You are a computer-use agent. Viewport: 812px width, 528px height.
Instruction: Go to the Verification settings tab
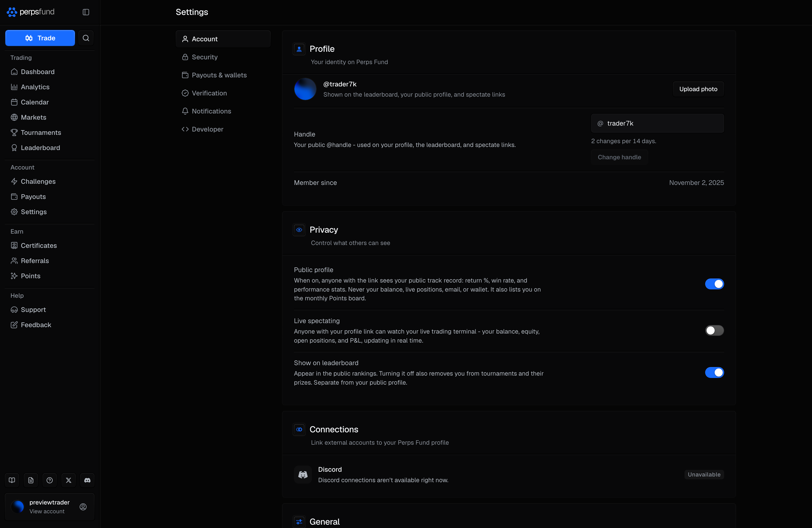(x=223, y=93)
